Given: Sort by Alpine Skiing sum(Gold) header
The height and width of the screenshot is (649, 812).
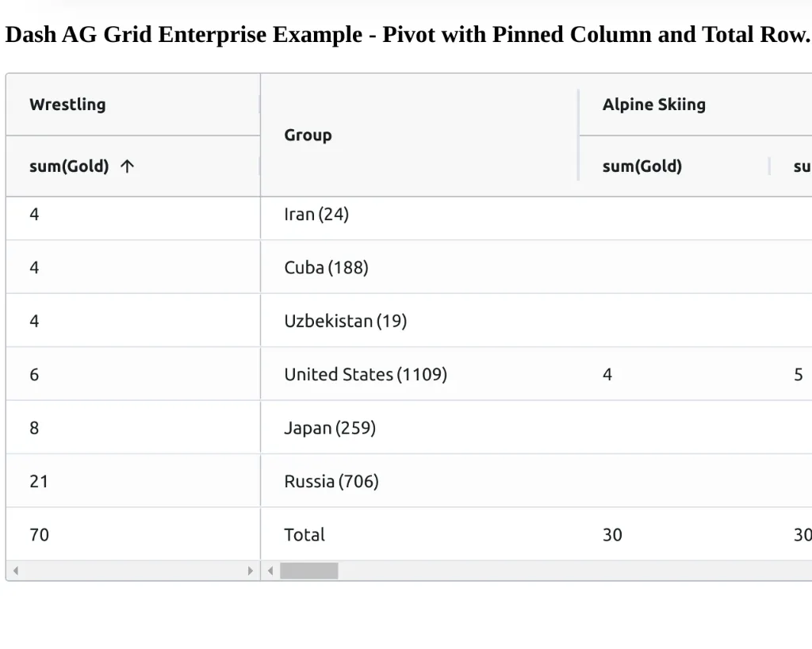Looking at the screenshot, I should tap(642, 166).
